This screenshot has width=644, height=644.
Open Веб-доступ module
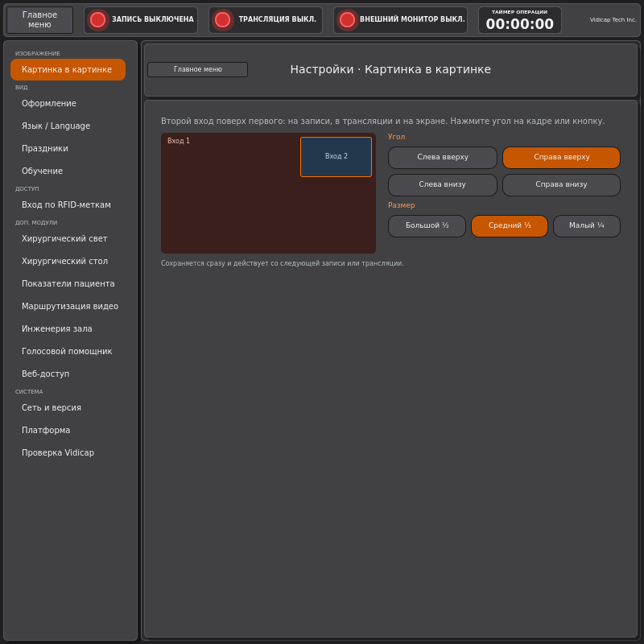click(68, 374)
